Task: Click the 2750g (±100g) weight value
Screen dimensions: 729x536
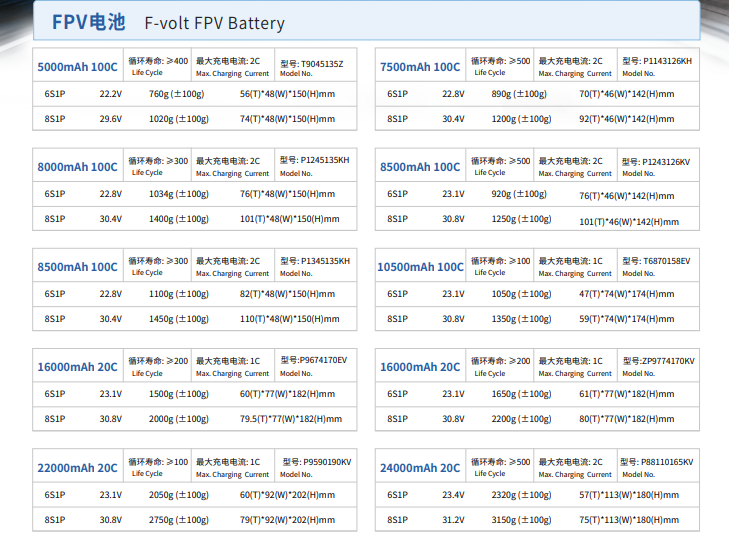Action: pos(179,520)
